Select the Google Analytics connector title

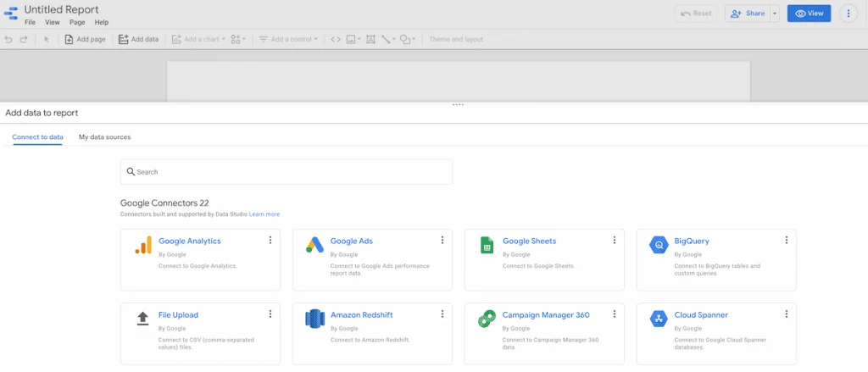point(190,241)
